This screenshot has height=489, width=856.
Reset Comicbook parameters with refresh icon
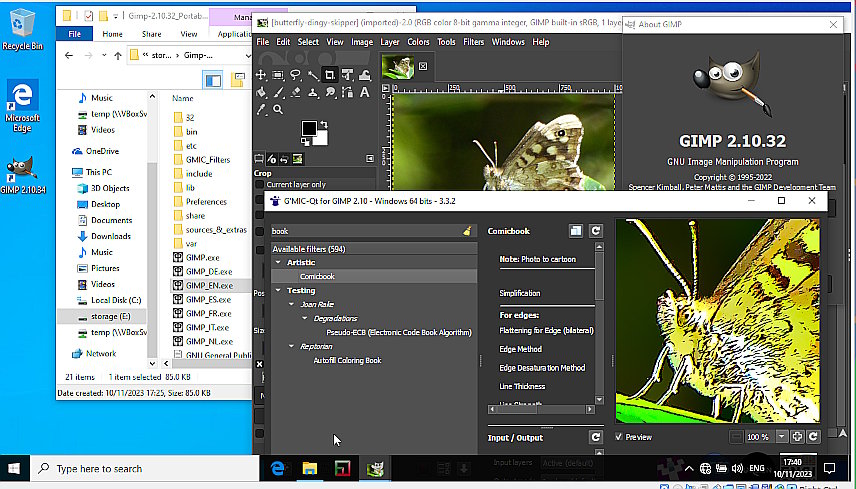click(596, 231)
